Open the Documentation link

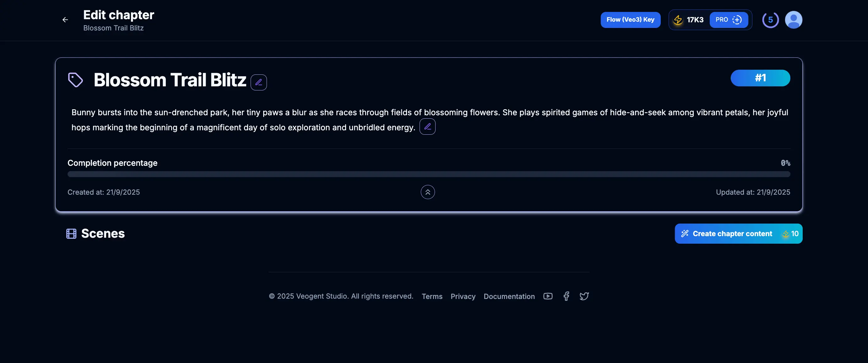click(x=509, y=296)
